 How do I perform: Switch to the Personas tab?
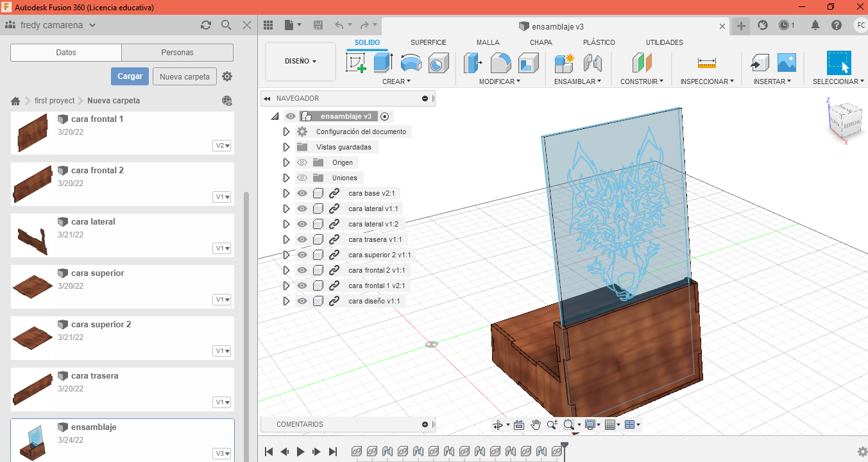[178, 53]
